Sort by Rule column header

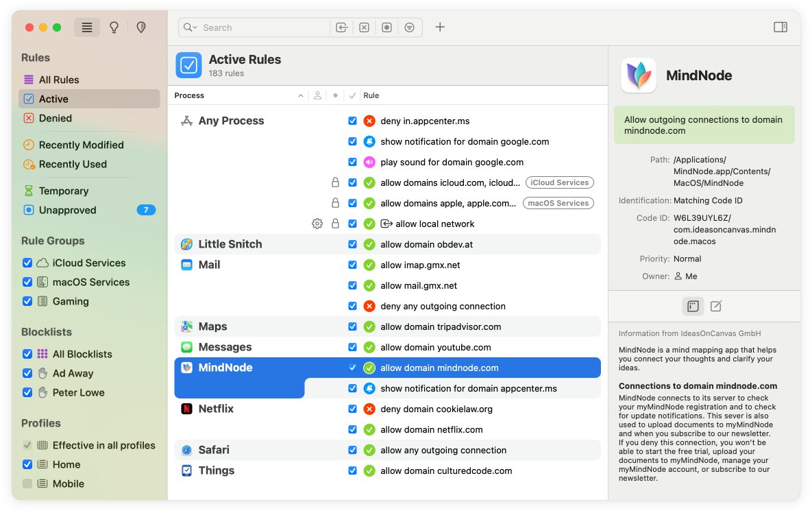point(371,95)
